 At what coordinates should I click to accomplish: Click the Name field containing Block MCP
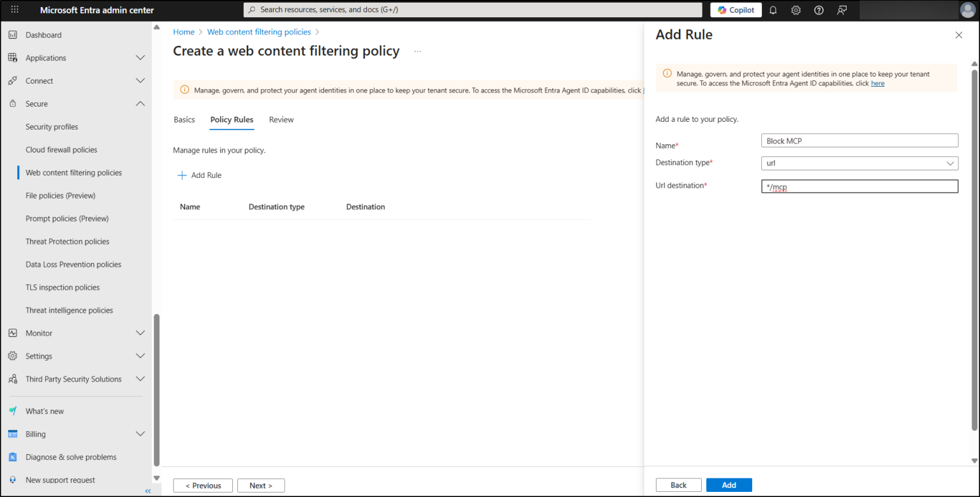(x=859, y=140)
